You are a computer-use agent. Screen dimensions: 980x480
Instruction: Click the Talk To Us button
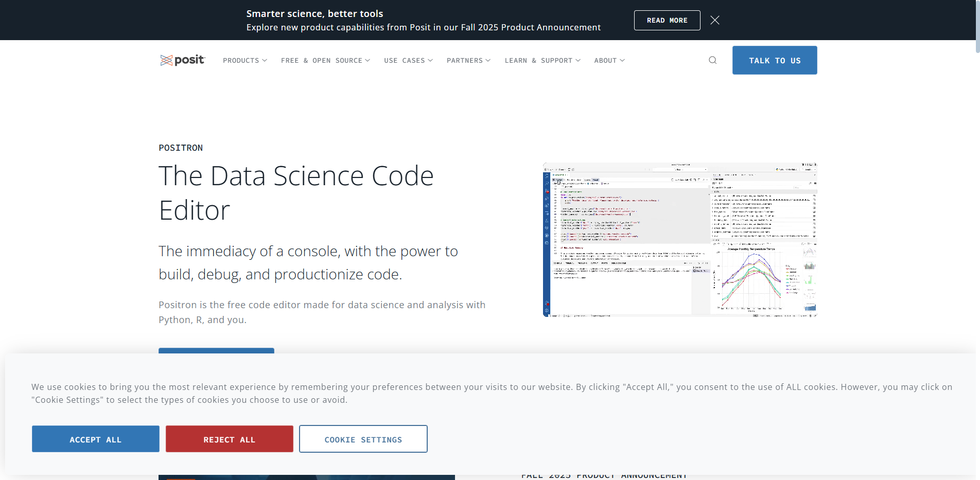[x=775, y=60]
